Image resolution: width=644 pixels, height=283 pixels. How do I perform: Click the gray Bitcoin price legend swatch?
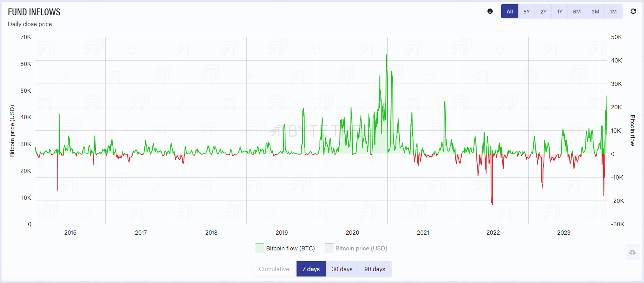(329, 248)
